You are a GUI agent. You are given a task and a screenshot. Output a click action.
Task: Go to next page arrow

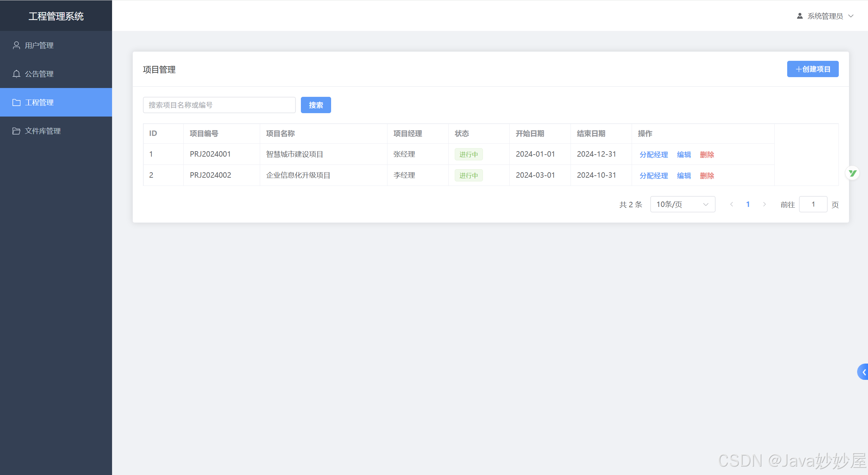click(x=764, y=204)
